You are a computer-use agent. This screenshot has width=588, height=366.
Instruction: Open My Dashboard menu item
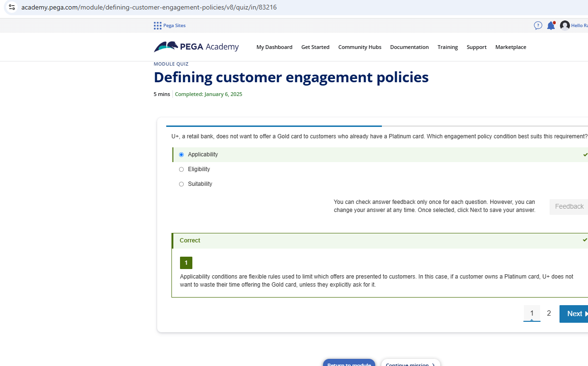pos(274,47)
